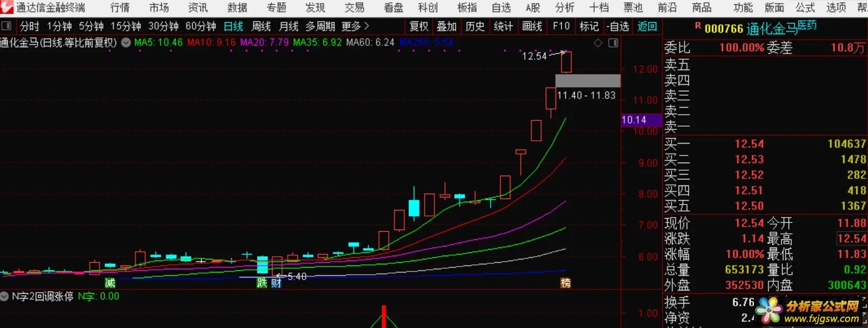Open the 数据 menu

click(237, 8)
